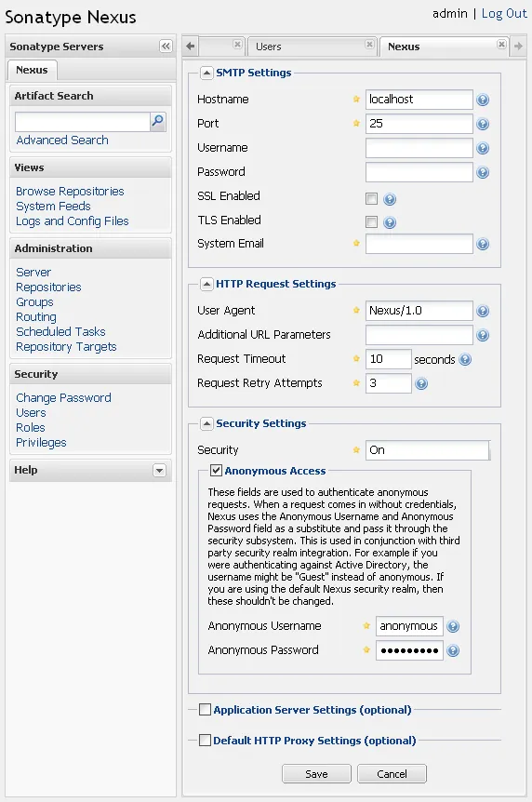Close the Users tab
Screen dimensions: 532x802
click(x=369, y=45)
